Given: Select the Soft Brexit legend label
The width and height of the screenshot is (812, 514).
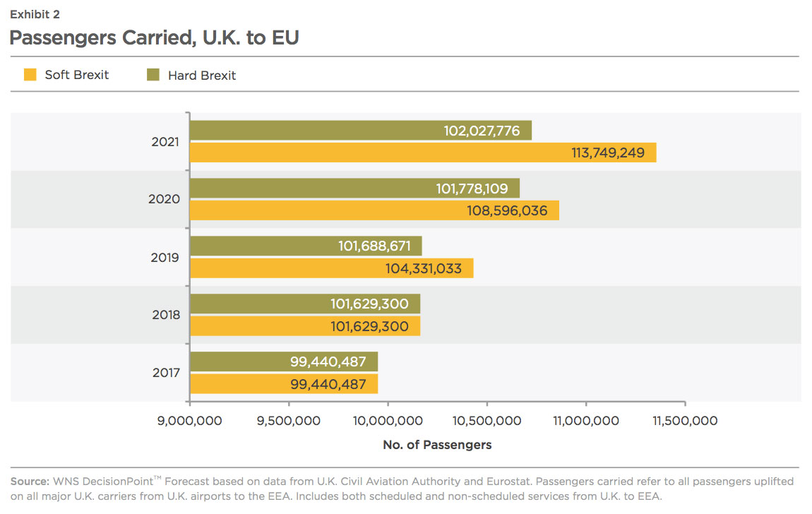Looking at the screenshot, I should pyautogui.click(x=77, y=75).
